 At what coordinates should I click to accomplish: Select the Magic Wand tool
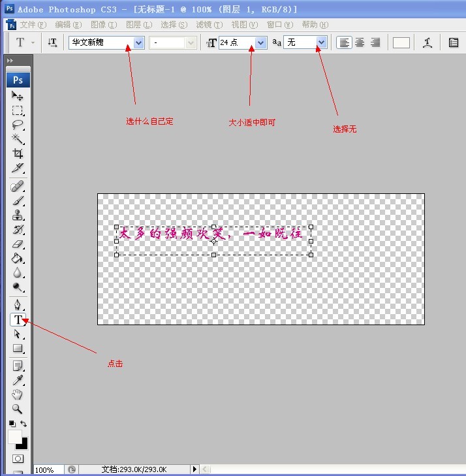click(x=17, y=138)
